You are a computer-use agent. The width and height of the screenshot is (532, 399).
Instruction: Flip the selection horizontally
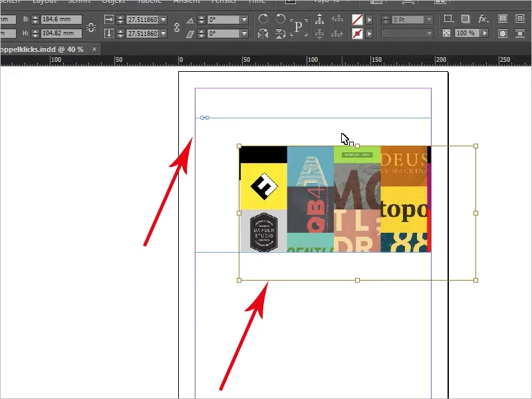click(x=263, y=34)
